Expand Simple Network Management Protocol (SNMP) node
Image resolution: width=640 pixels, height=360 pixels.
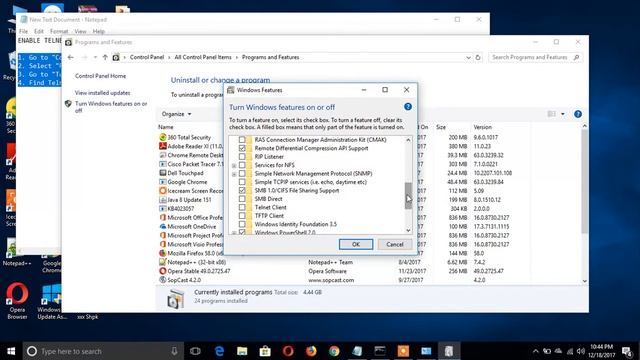[234, 174]
